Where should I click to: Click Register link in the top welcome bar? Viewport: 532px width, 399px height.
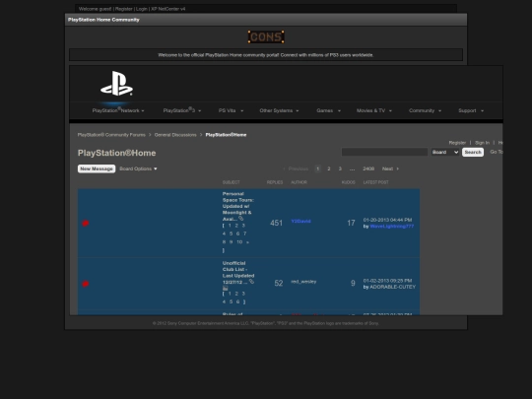tap(123, 9)
